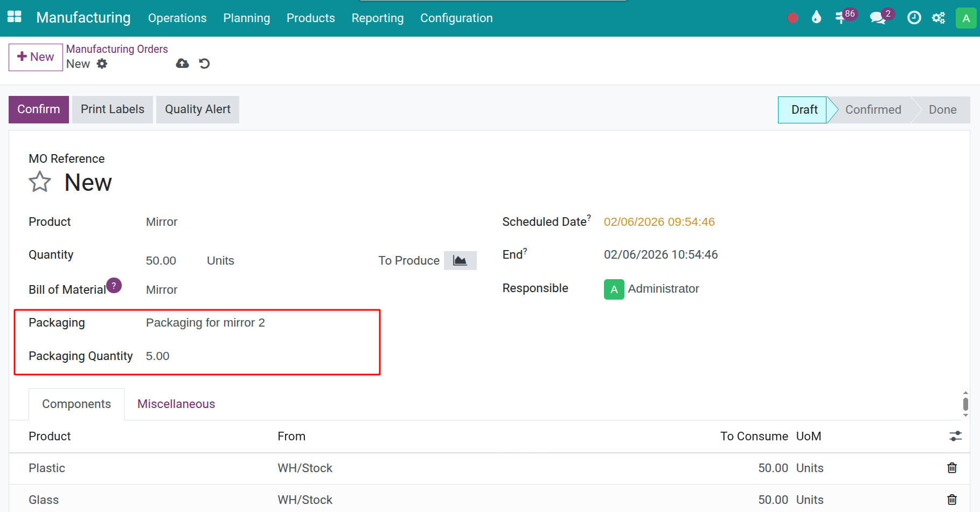Open the home apps grid menu
The width and height of the screenshot is (980, 512).
click(x=15, y=17)
